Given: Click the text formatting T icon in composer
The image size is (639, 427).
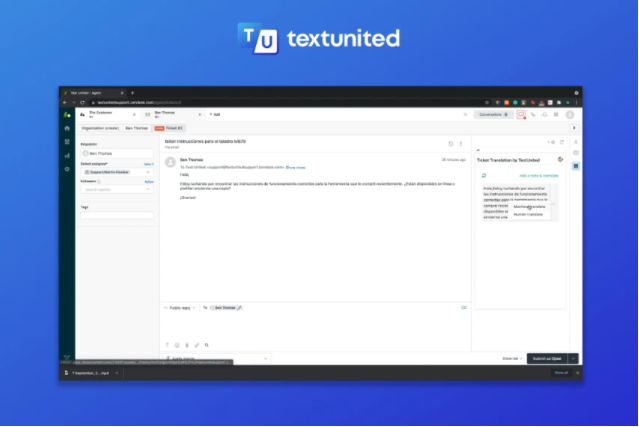Looking at the screenshot, I should pyautogui.click(x=167, y=345).
